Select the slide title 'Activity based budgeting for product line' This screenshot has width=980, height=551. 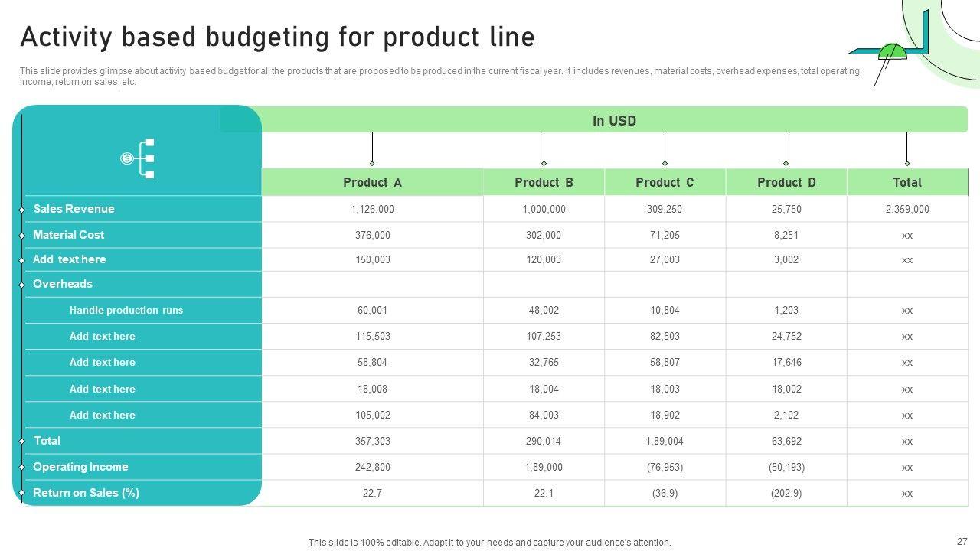pyautogui.click(x=277, y=37)
